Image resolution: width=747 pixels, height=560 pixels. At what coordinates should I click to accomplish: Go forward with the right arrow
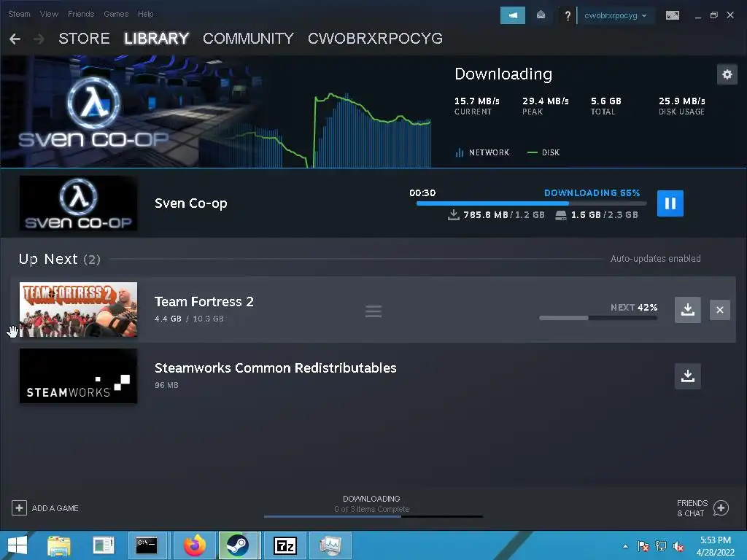39,39
